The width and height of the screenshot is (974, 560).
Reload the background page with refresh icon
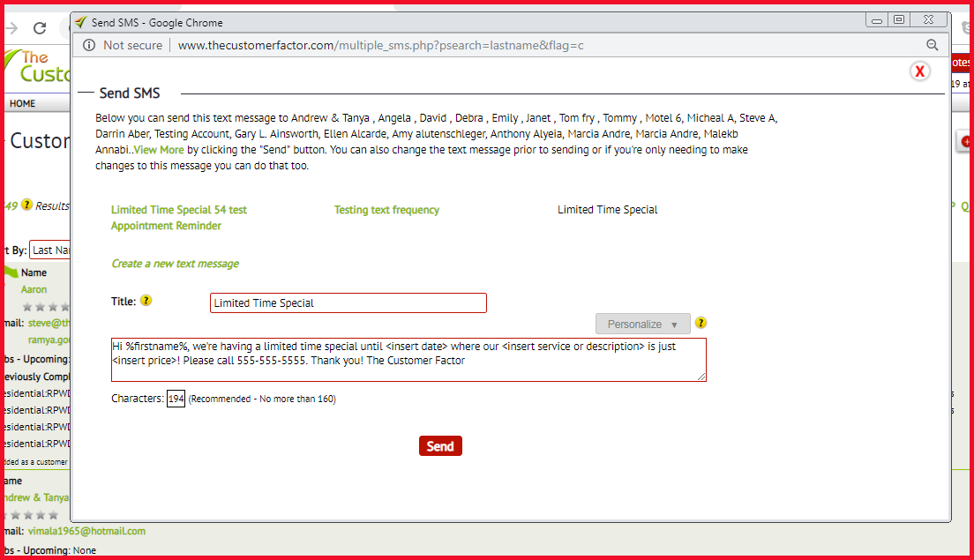(x=40, y=28)
